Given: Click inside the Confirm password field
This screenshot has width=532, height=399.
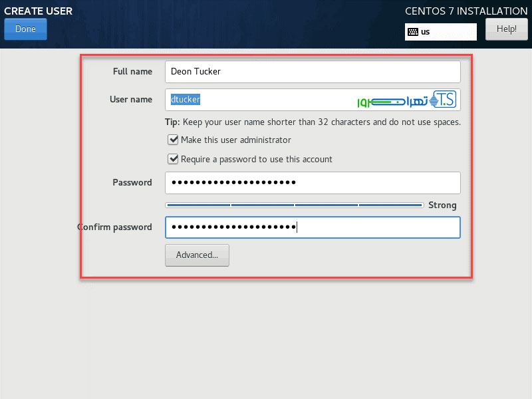Looking at the screenshot, I should tap(313, 227).
